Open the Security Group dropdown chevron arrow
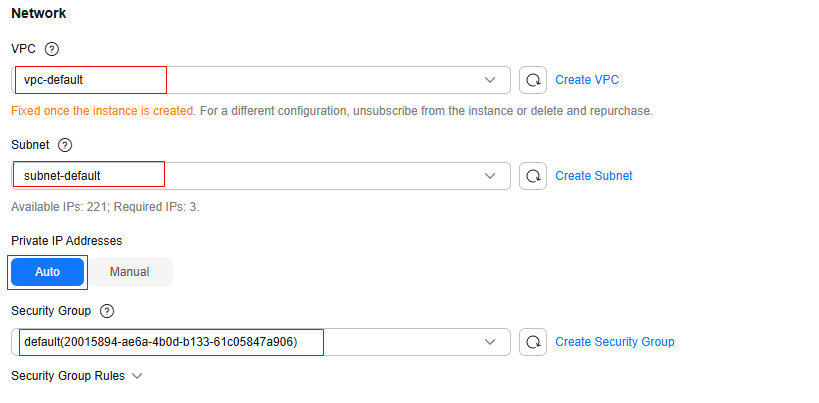The width and height of the screenshot is (819, 403). pyautogui.click(x=490, y=342)
